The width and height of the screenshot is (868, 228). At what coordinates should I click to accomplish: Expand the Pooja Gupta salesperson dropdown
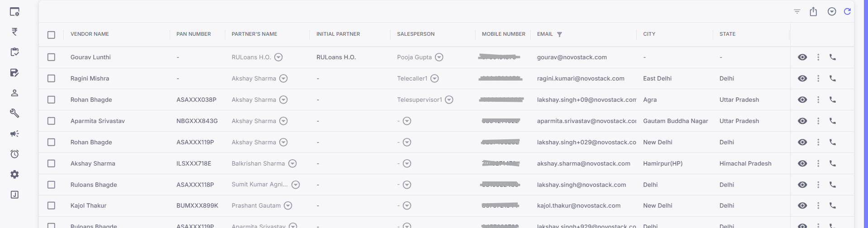[x=439, y=57]
